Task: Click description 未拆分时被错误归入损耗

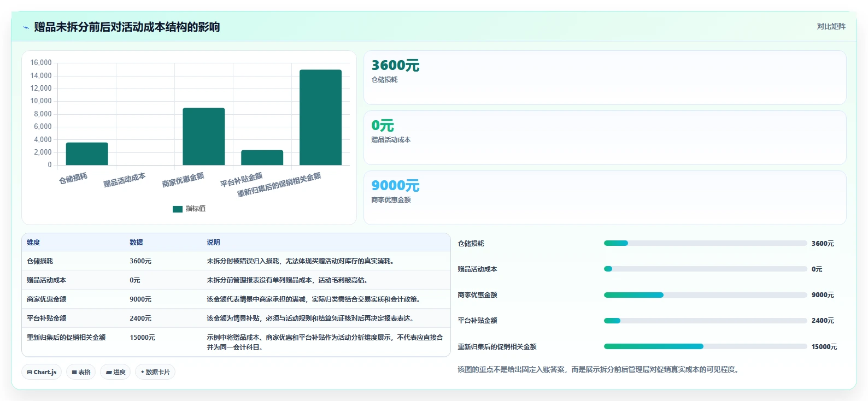Action: point(301,261)
